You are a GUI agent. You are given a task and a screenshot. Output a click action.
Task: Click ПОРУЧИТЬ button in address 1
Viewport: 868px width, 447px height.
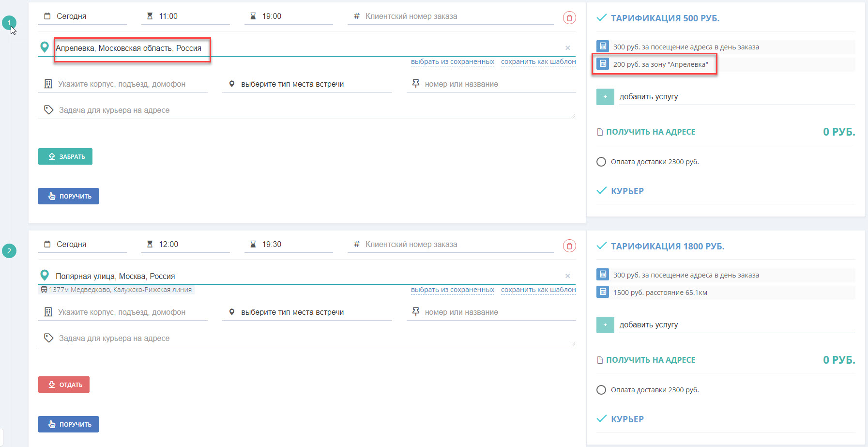point(68,196)
